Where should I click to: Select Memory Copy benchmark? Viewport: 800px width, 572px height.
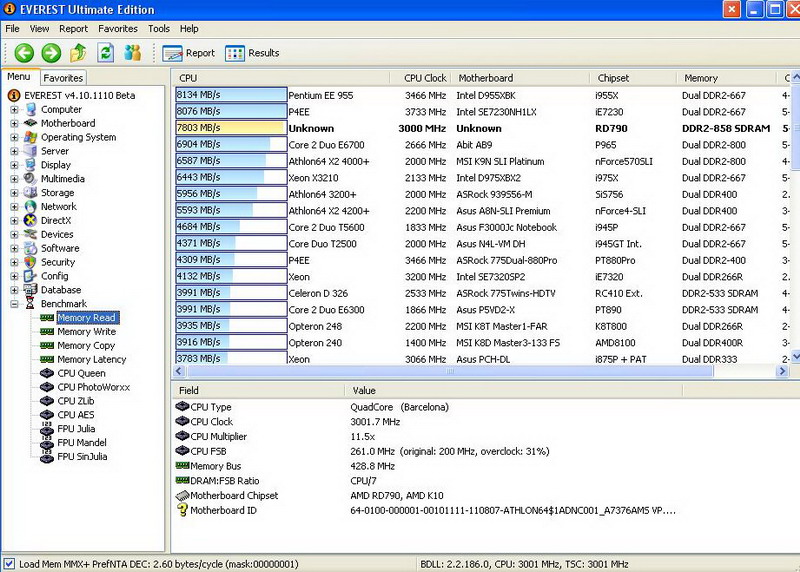coord(86,345)
